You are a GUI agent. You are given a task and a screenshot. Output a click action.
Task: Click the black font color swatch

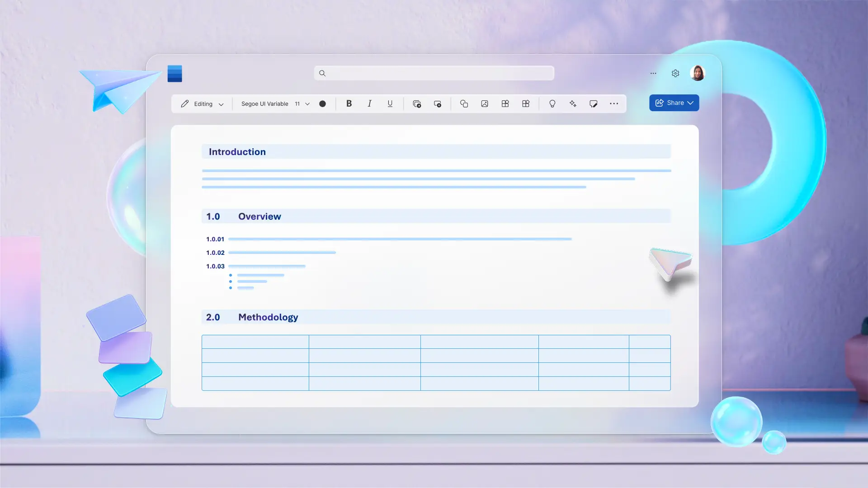[322, 103]
